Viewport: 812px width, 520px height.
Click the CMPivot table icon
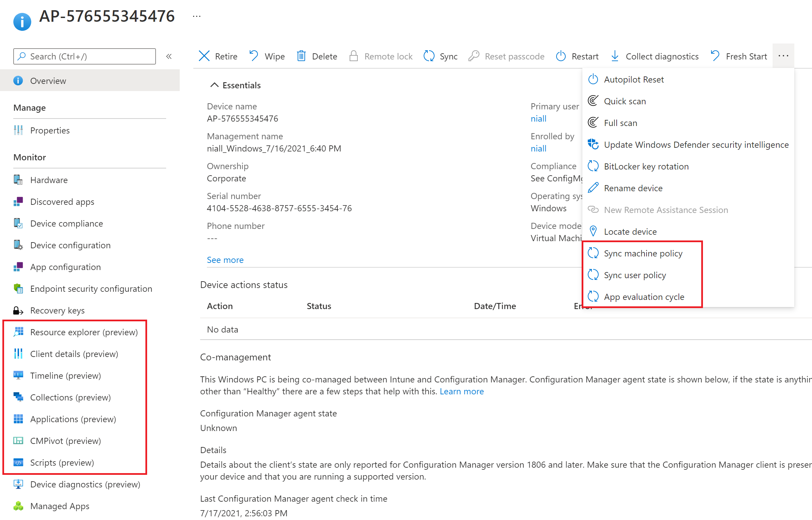18,441
